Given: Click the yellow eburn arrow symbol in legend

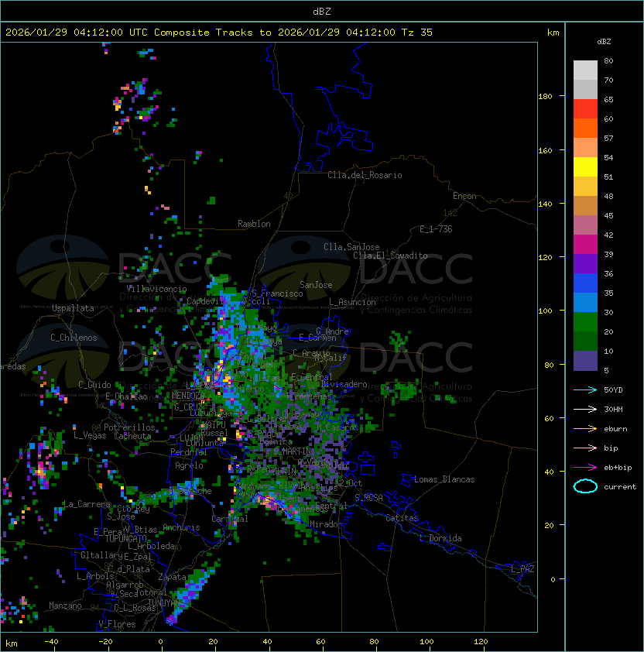Looking at the screenshot, I should click(585, 429).
